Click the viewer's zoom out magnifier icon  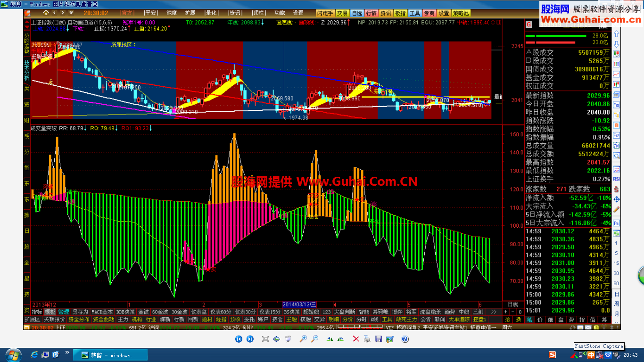(x=314, y=339)
